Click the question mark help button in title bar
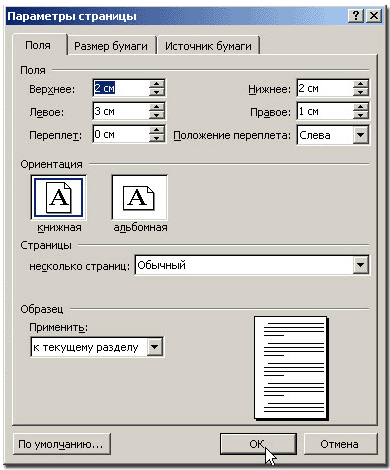Image resolution: width=390 pixels, height=470 pixels. point(356,16)
